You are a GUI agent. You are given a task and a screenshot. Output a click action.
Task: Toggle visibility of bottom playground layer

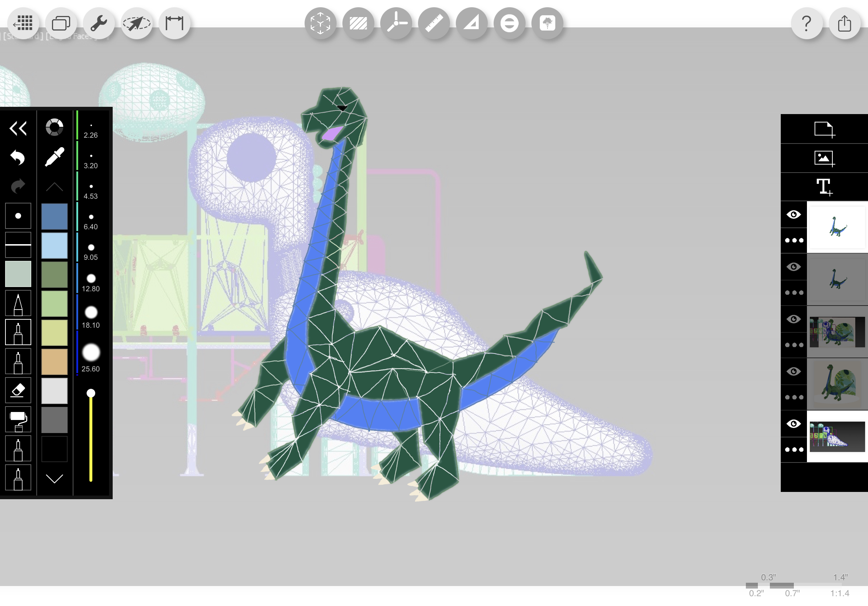(x=793, y=424)
